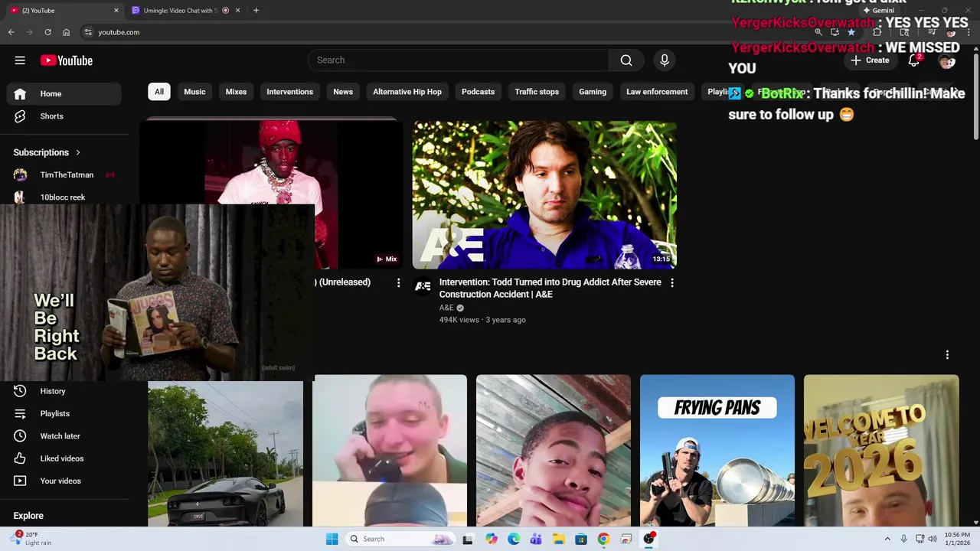980x551 pixels.
Task: Expand the Subscriptions section chevron
Action: click(78, 152)
